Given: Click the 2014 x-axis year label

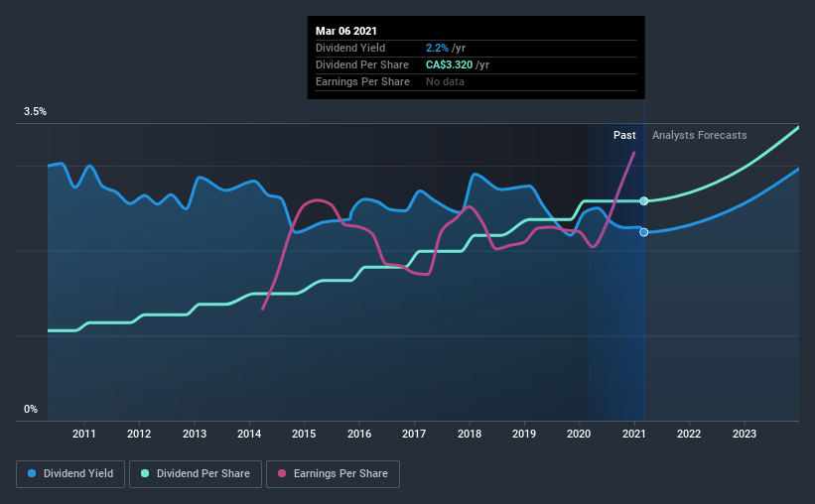Looking at the screenshot, I should pos(249,434).
